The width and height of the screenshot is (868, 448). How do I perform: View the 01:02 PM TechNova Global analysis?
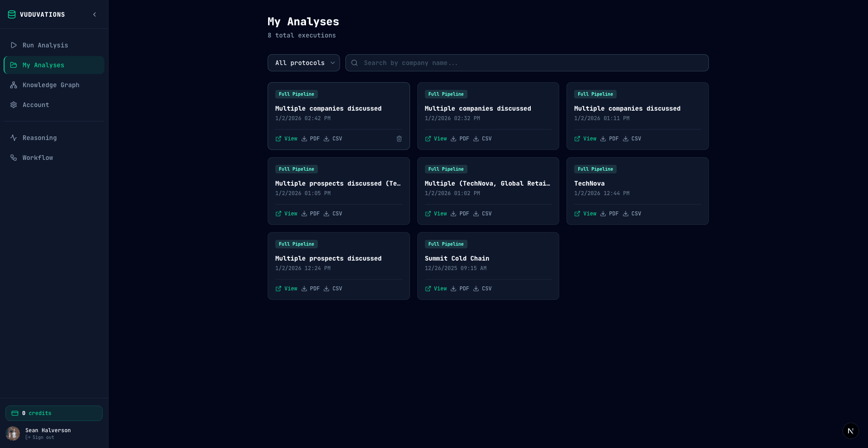point(436,214)
